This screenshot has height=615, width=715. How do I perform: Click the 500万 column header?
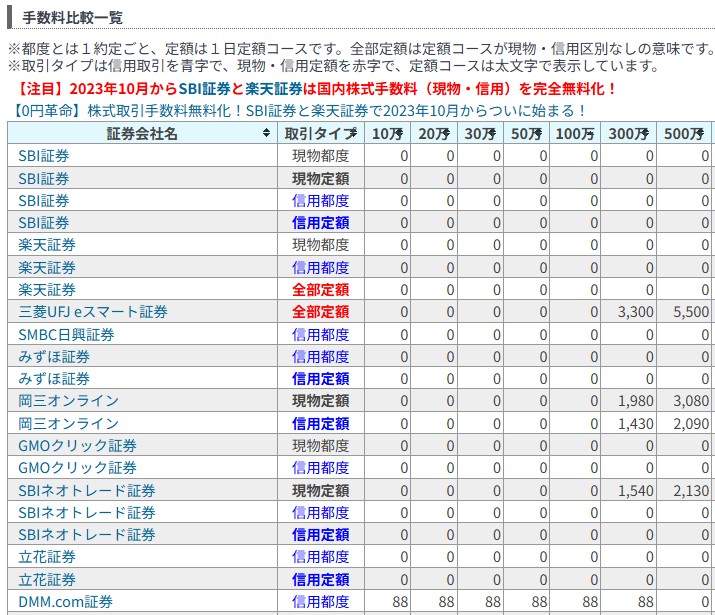click(684, 134)
